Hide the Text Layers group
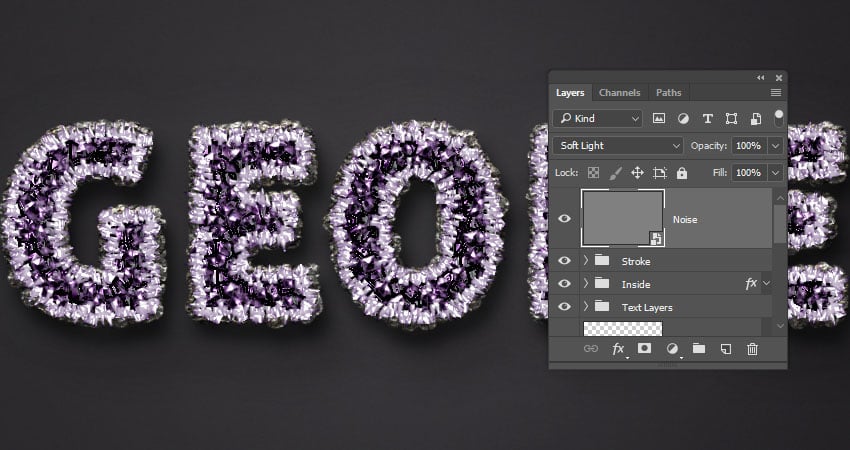850x450 pixels. coord(564,307)
